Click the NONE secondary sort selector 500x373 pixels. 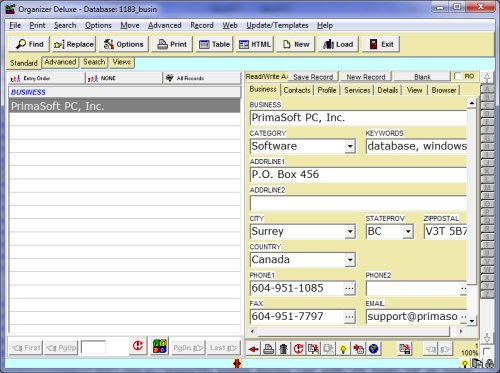(124, 78)
